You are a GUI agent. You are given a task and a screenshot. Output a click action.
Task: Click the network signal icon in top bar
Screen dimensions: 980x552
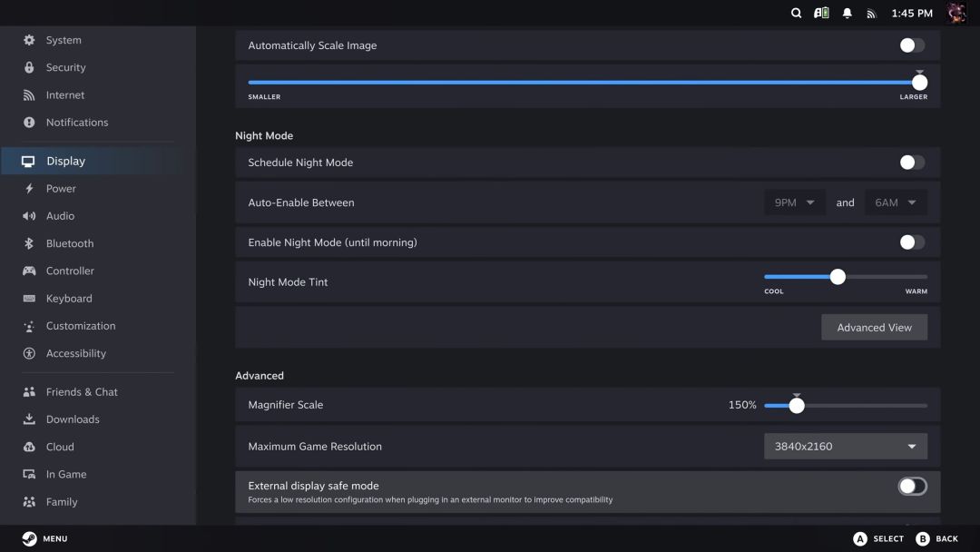coord(871,13)
